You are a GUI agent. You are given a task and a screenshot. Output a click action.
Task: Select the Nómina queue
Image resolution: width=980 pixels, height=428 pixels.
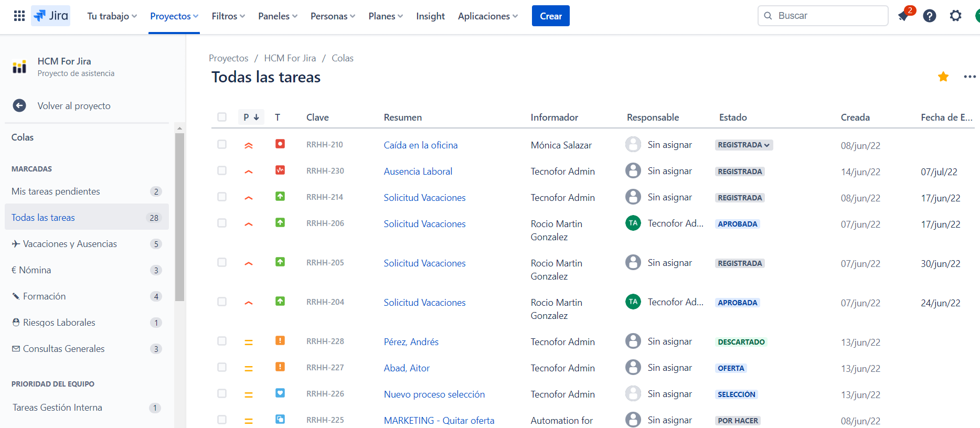click(87, 270)
